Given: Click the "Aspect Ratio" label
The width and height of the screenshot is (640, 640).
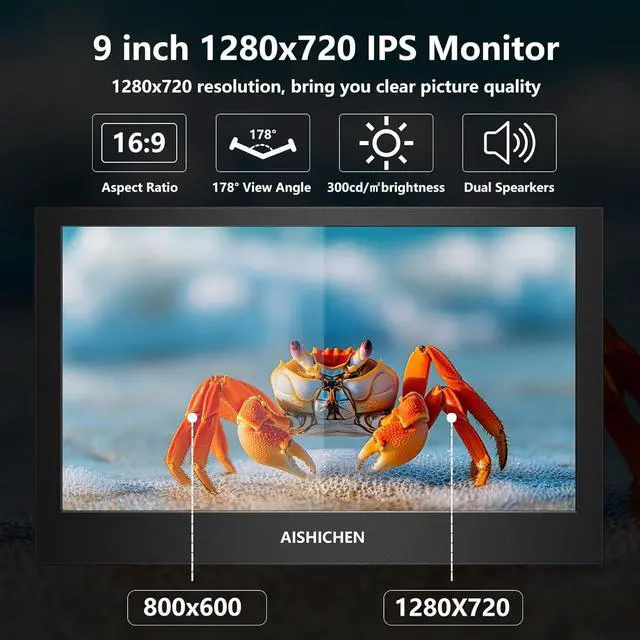Looking at the screenshot, I should tap(139, 187).
